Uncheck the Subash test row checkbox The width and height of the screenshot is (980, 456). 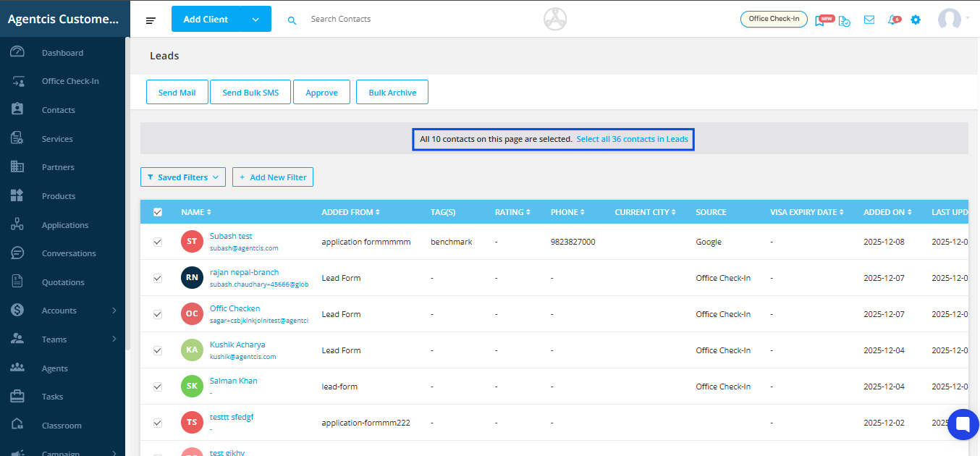click(x=158, y=242)
